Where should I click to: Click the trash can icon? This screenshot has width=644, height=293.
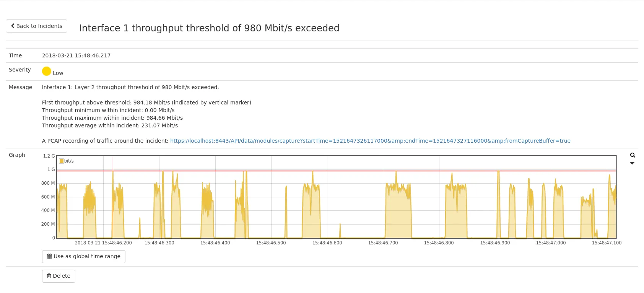click(x=49, y=276)
